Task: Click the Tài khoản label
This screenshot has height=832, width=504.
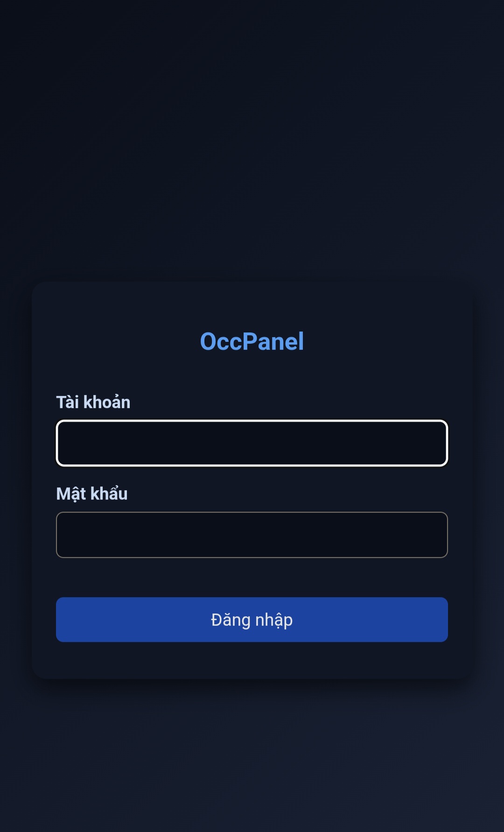Action: tap(93, 402)
